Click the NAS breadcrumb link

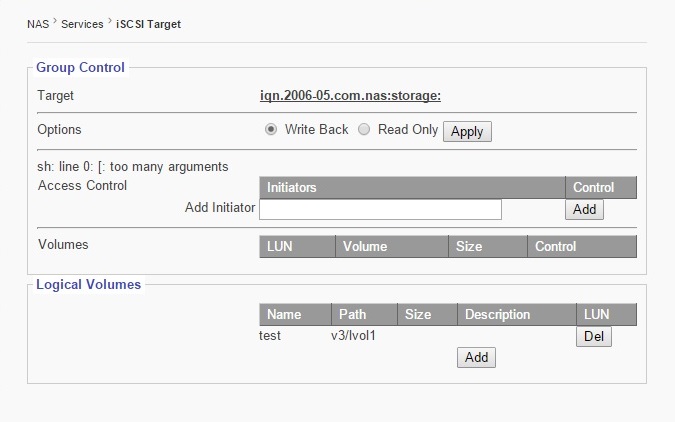37,23
